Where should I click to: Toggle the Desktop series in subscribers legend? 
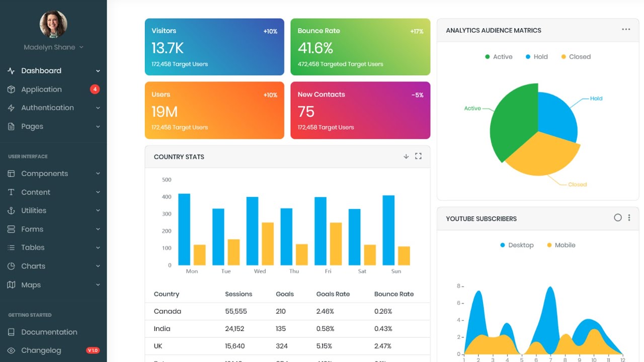[517, 245]
